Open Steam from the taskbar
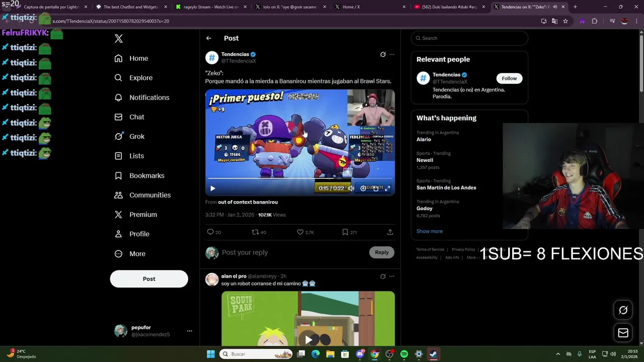This screenshot has width=644, height=362. tap(433, 354)
